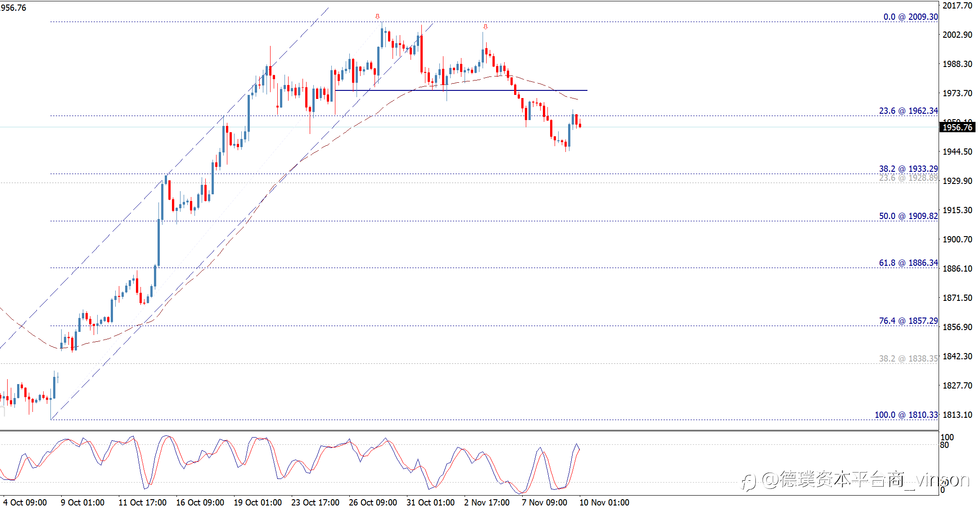Click the 76.4 @ 1857.29 Fibonacci label
This screenshot has width=980, height=510.
[908, 321]
